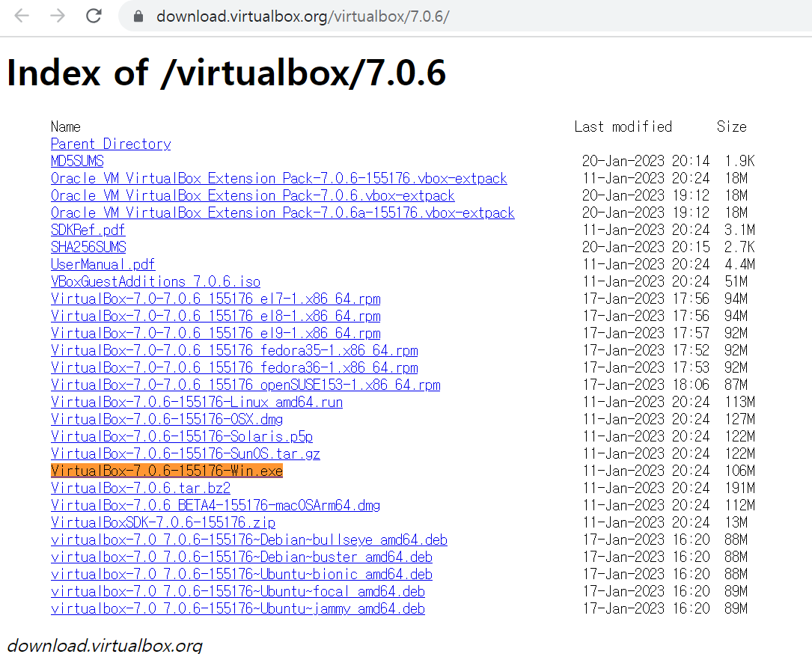Download VirtualBox-7.0.6-155176-Solaris.p5p

[182, 436]
